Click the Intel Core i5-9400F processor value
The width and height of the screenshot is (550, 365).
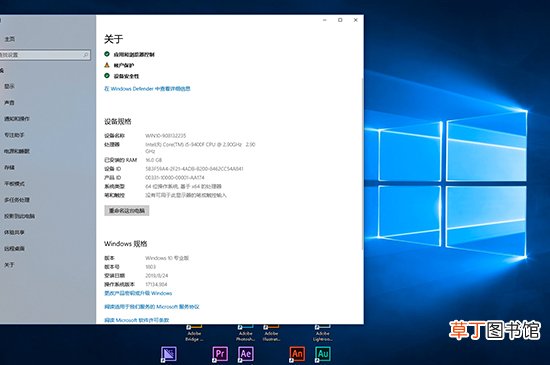(200, 148)
